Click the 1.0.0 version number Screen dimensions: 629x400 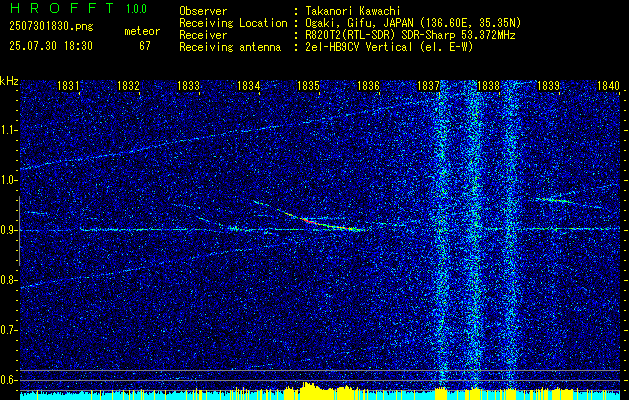(136, 9)
